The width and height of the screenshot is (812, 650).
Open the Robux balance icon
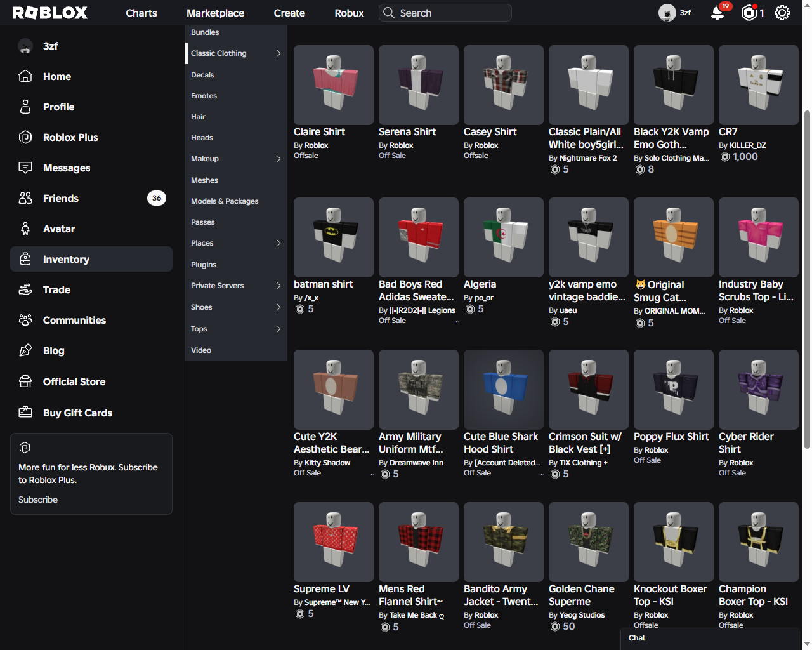pyautogui.click(x=749, y=13)
